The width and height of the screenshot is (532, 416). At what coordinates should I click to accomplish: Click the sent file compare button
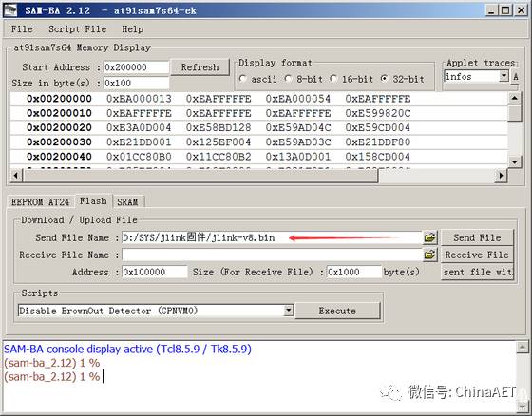pyautogui.click(x=477, y=272)
